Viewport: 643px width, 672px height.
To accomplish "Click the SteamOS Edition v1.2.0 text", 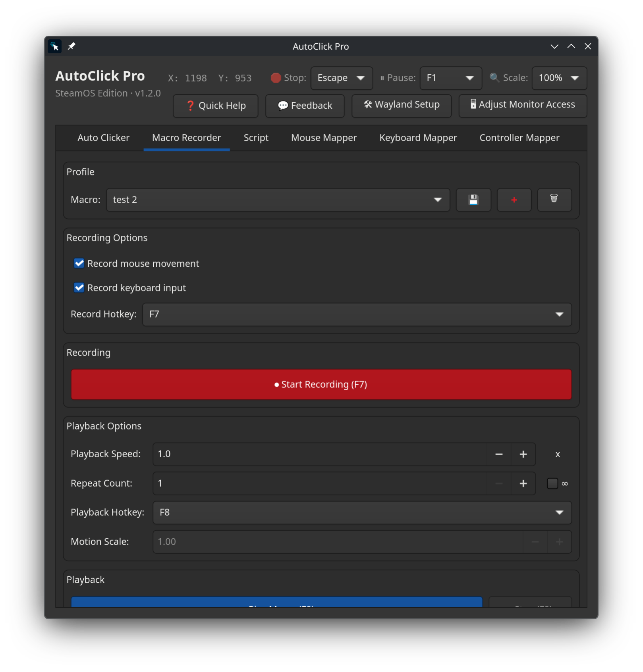I will [108, 93].
